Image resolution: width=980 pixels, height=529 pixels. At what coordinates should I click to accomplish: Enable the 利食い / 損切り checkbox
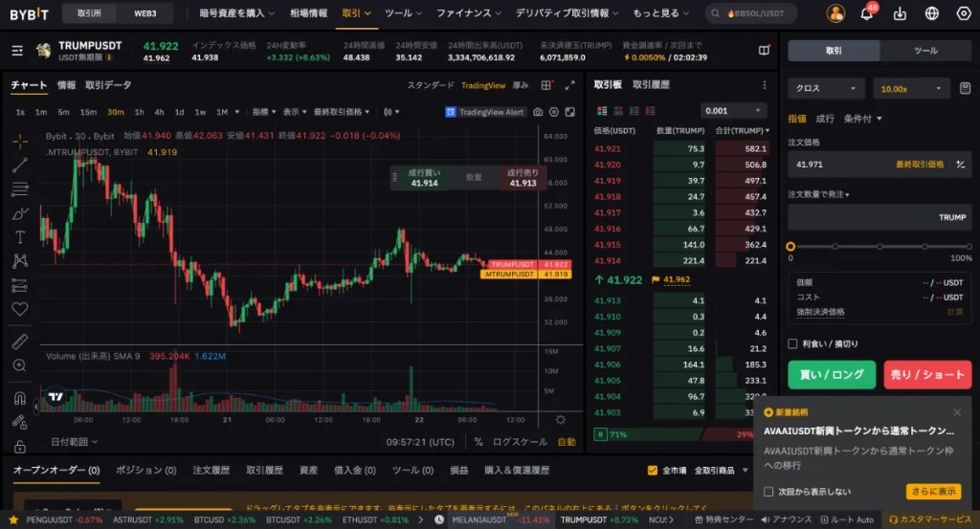click(x=792, y=343)
